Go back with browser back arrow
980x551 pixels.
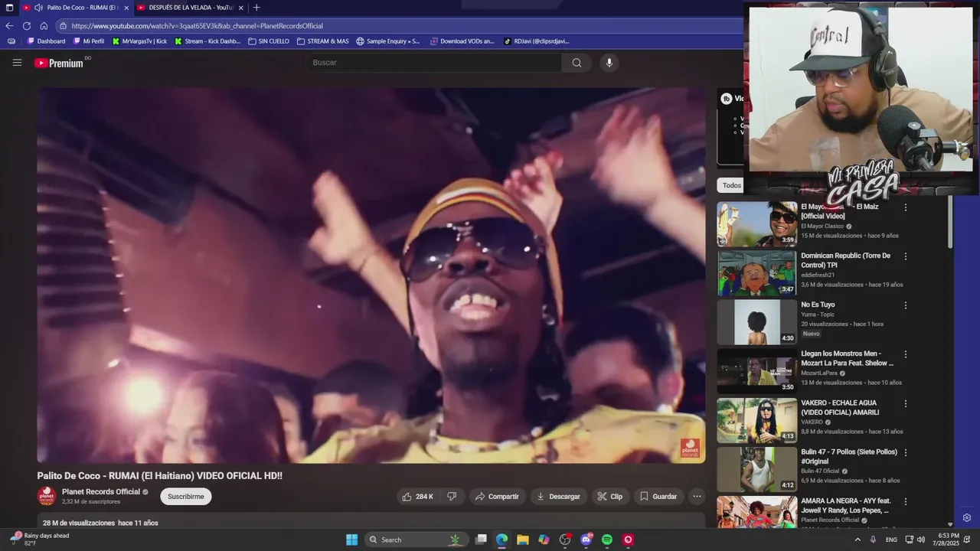coord(9,25)
